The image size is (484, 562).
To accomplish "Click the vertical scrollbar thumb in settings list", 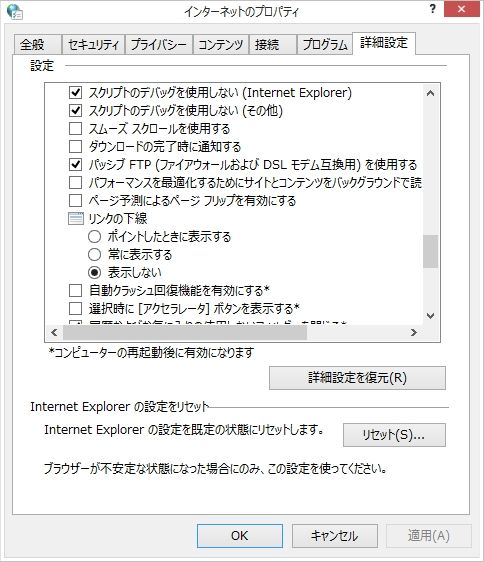I will point(431,251).
